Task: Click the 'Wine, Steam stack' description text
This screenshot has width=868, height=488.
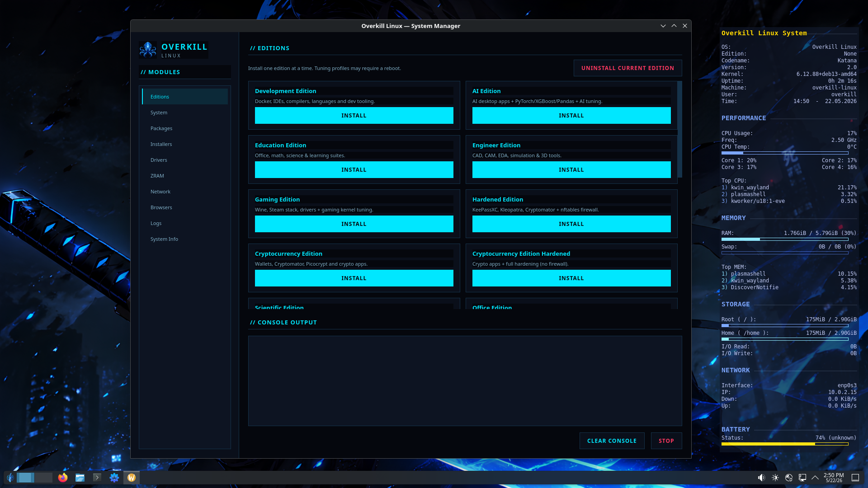Action: click(314, 210)
